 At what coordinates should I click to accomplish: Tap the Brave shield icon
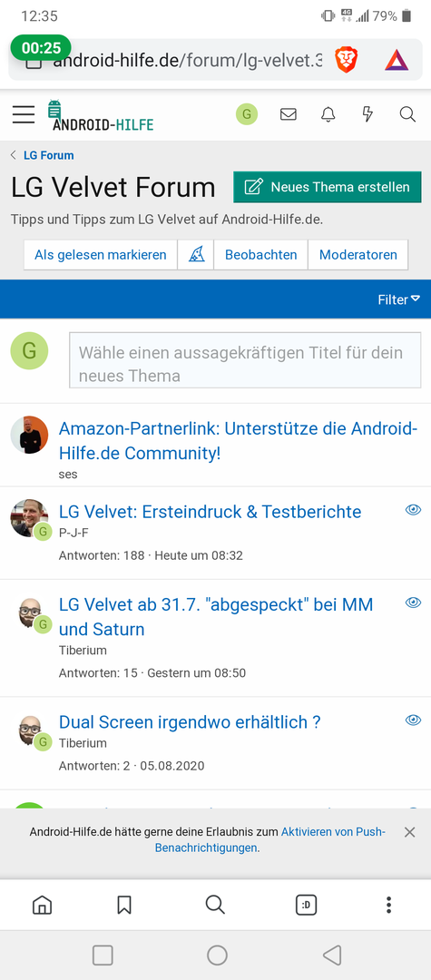tap(346, 60)
